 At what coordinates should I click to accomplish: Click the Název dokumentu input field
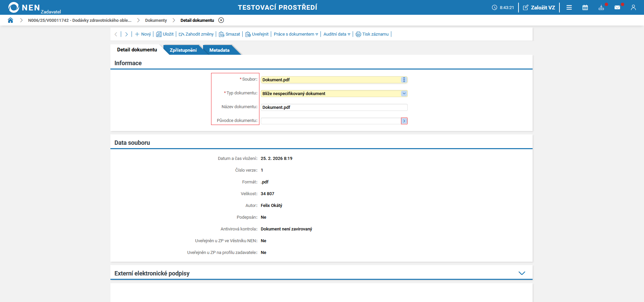click(x=334, y=107)
